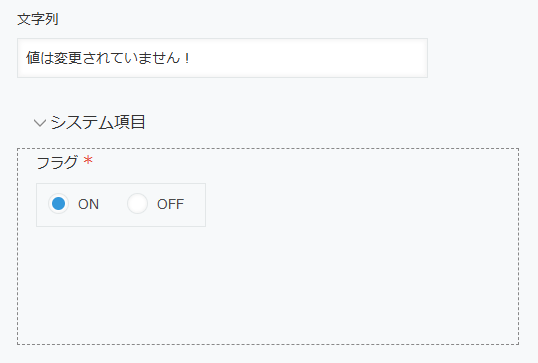Click the 文字列 field label
Screen dimensions: 538x363
(x=38, y=19)
